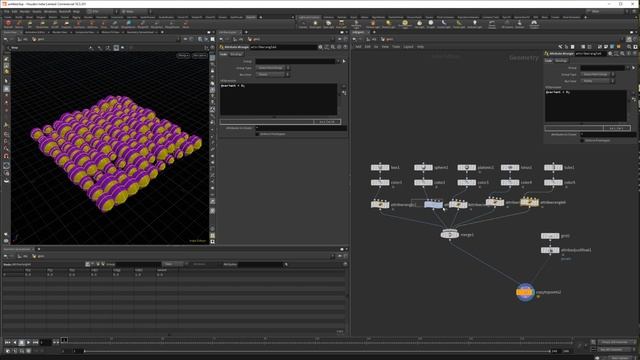This screenshot has height=360, width=640.
Task: Open Run Over dropdown in floating parameter panel
Action: tap(598, 81)
